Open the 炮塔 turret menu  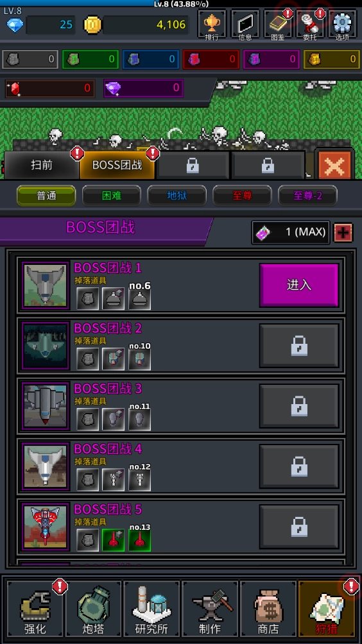click(x=94, y=609)
